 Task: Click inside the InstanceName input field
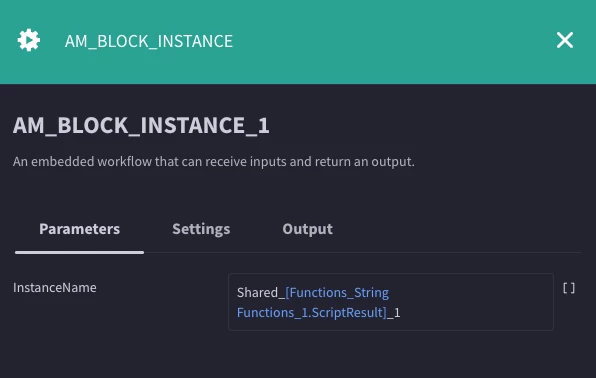pyautogui.click(x=391, y=302)
